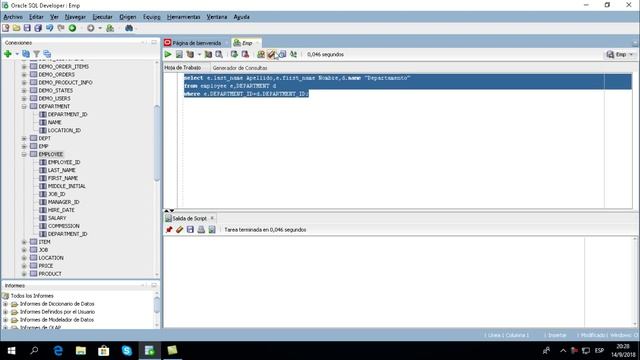Click the binoculars Find Database Object icon
The image size is (640, 360).
click(x=129, y=28)
